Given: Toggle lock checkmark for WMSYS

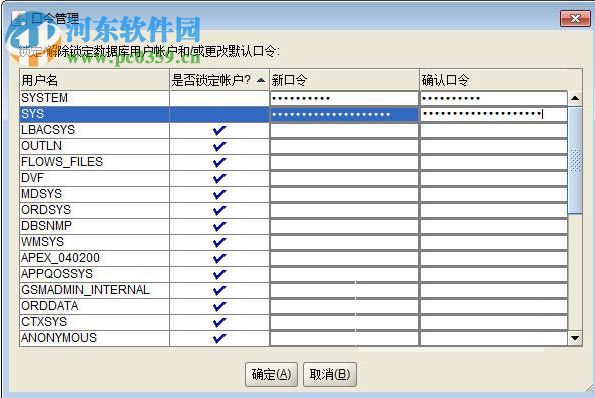Looking at the screenshot, I should point(219,242).
